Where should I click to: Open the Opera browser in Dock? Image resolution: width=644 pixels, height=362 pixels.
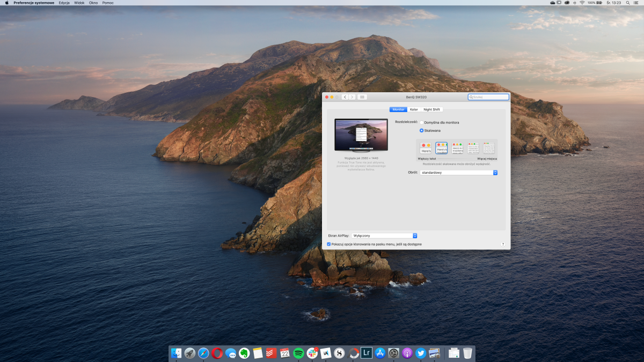[x=217, y=353]
